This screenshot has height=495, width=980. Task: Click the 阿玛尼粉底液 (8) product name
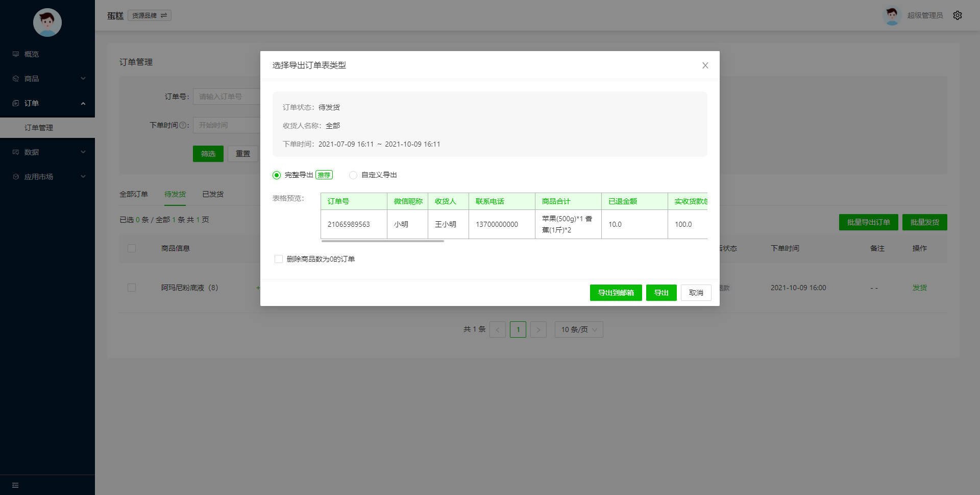[189, 288]
